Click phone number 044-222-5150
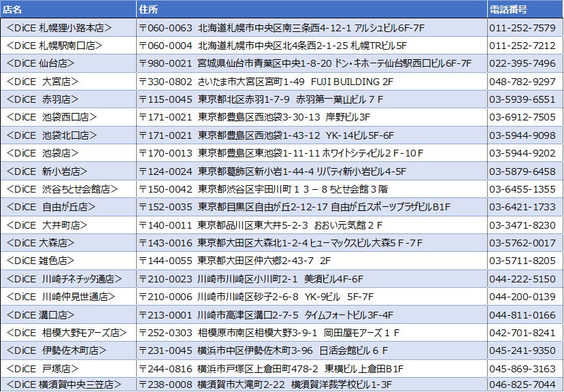This screenshot has width=564, height=392. coord(525,278)
